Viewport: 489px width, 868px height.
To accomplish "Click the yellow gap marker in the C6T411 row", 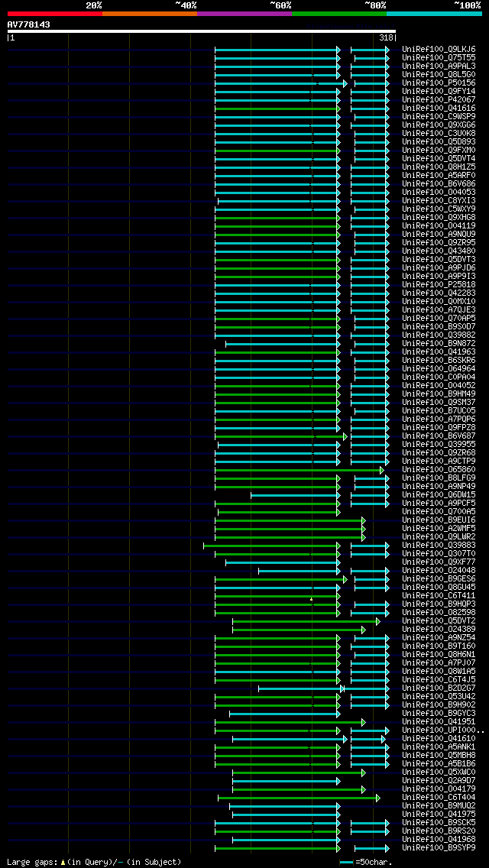I will pos(311,599).
